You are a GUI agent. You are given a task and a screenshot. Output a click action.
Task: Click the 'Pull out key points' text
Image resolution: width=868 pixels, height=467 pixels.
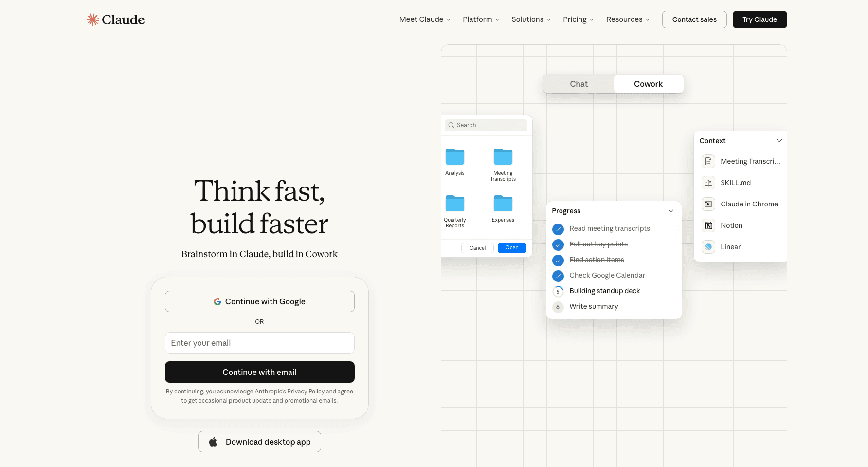pos(598,244)
